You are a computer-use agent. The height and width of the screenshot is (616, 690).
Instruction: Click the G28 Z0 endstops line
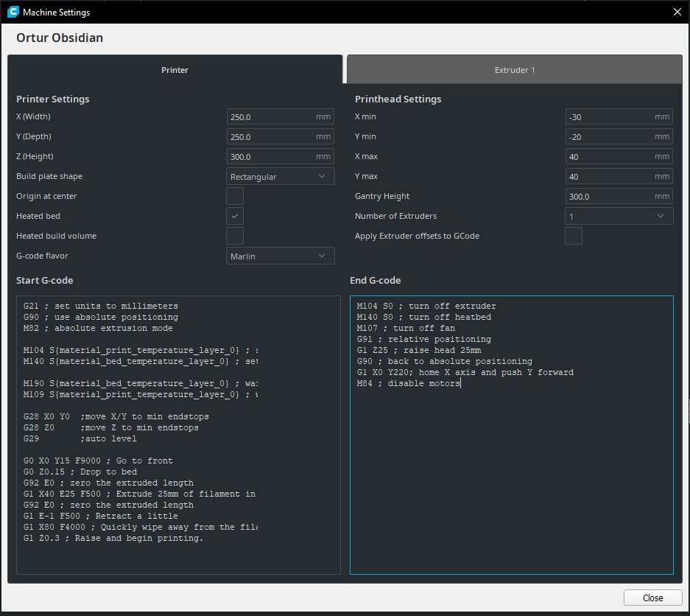click(111, 427)
